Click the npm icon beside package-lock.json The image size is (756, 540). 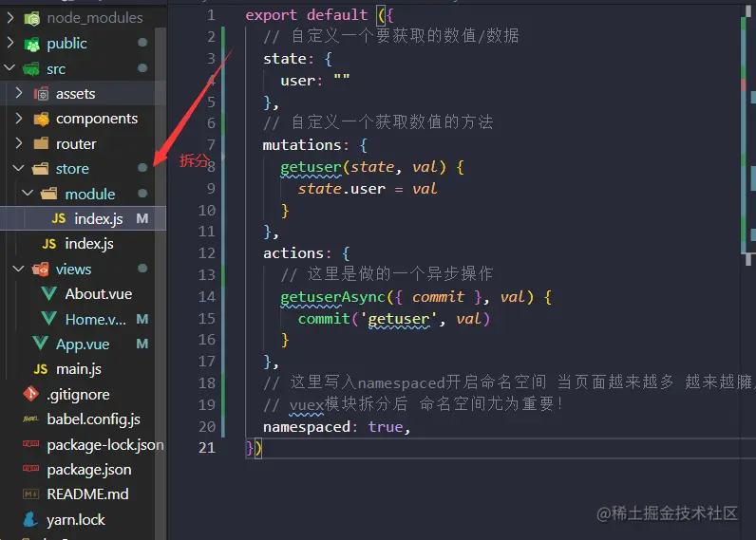pos(30,443)
